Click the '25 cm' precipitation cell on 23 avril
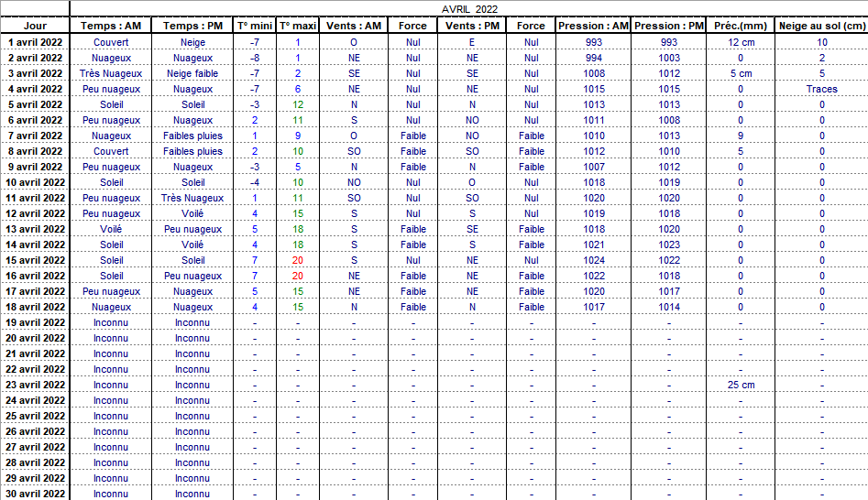 point(741,385)
